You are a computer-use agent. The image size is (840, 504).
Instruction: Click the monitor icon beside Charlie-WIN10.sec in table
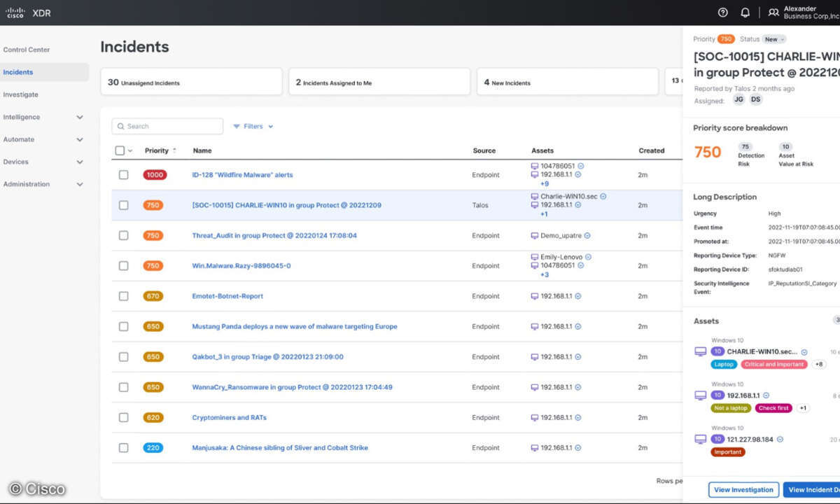[x=535, y=197]
